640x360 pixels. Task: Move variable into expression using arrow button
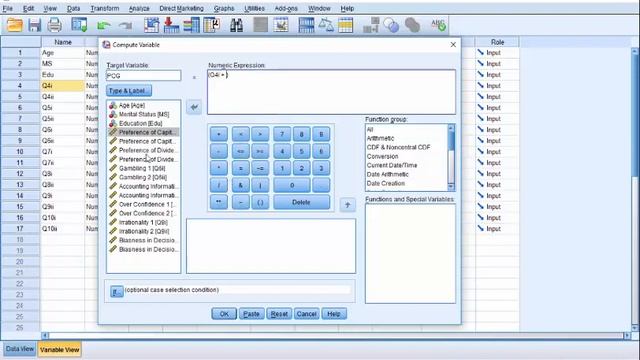[194, 107]
